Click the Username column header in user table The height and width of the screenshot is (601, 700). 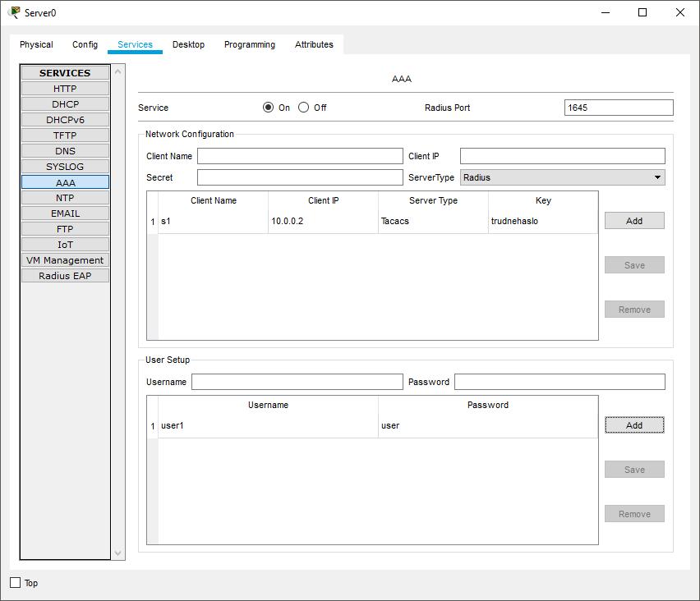(268, 405)
